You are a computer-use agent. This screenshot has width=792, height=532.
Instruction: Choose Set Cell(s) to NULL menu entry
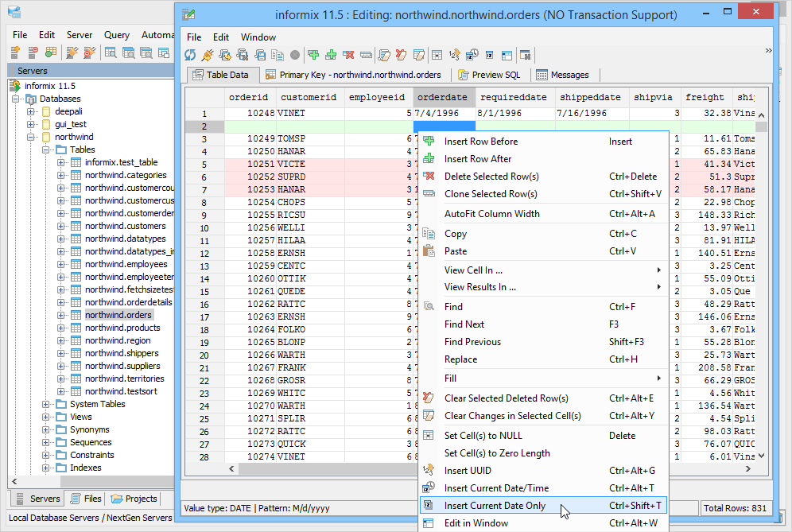[543, 436]
